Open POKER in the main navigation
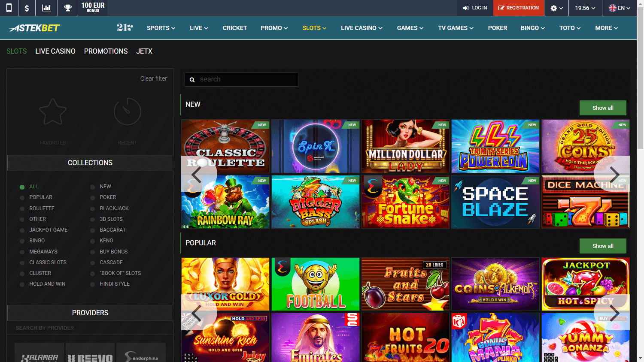Screen dimensions: 644x362 pos(498,28)
